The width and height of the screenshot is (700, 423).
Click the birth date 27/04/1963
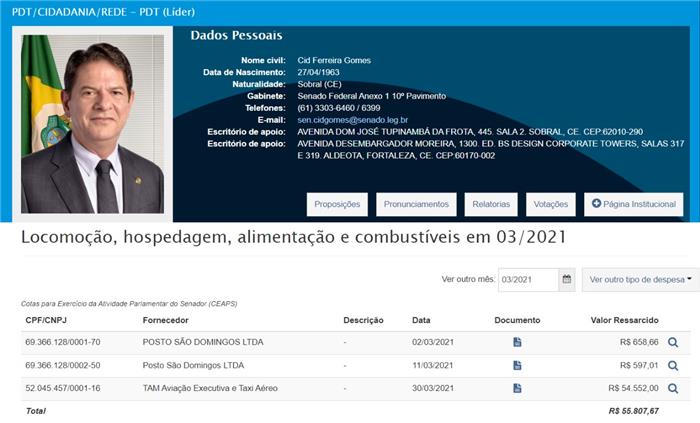click(x=318, y=72)
